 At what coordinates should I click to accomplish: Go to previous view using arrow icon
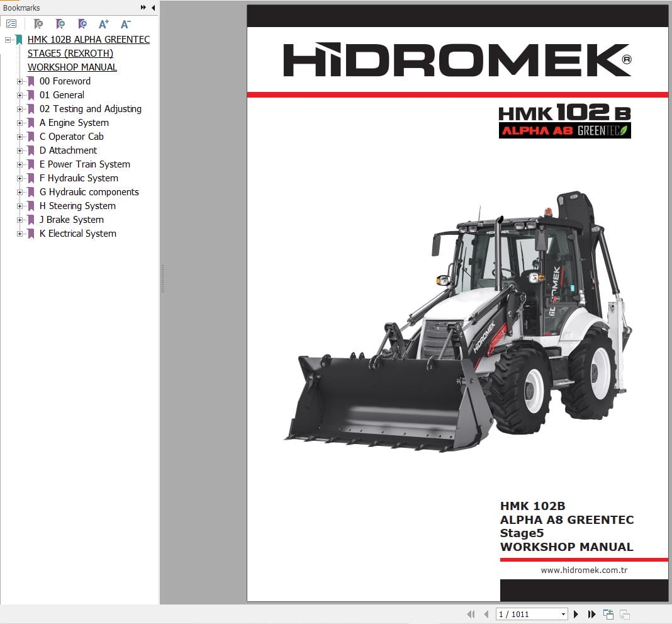coord(608,614)
